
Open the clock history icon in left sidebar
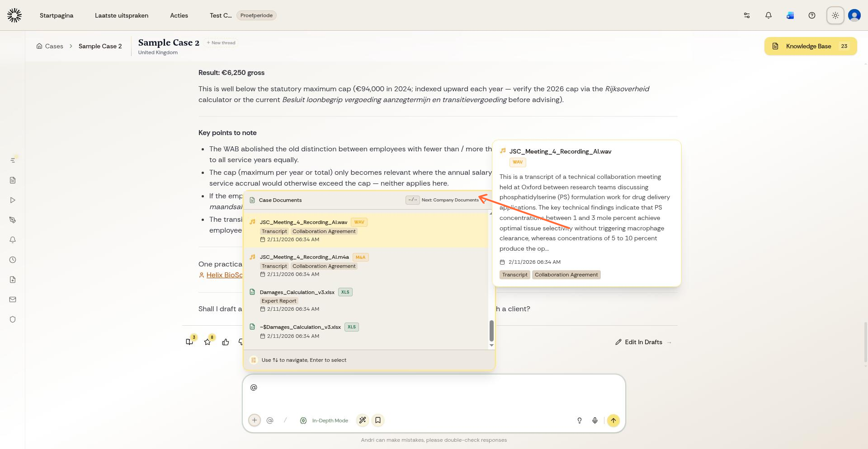(x=13, y=260)
